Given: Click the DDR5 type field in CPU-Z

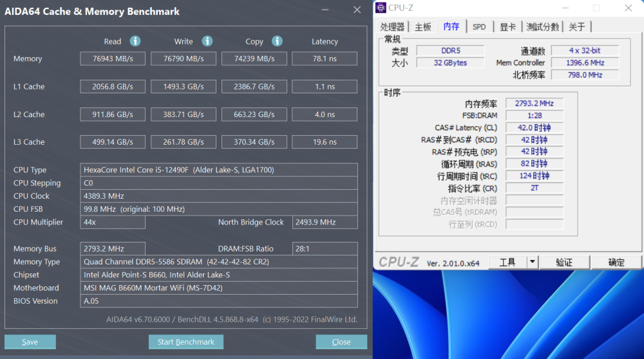Looking at the screenshot, I should [451, 50].
